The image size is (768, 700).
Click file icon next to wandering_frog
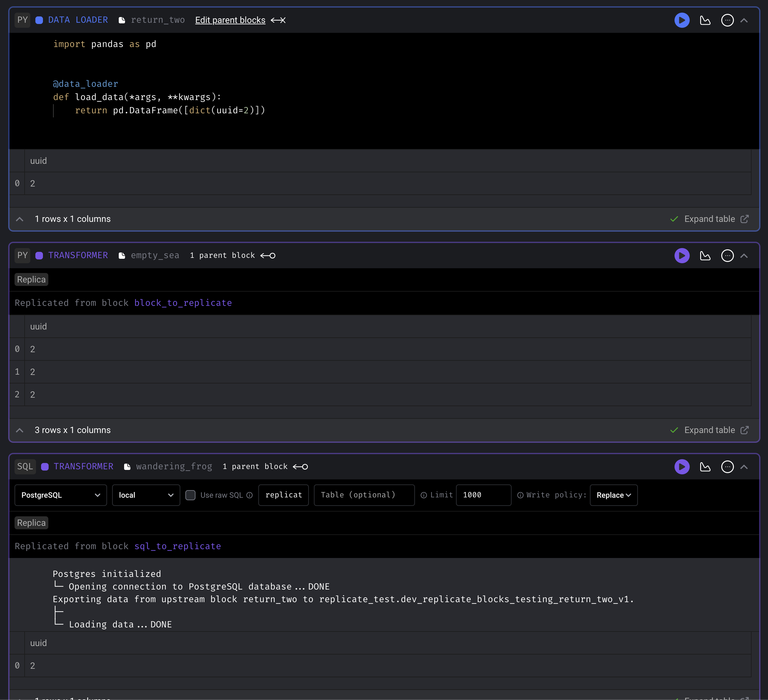coord(127,467)
